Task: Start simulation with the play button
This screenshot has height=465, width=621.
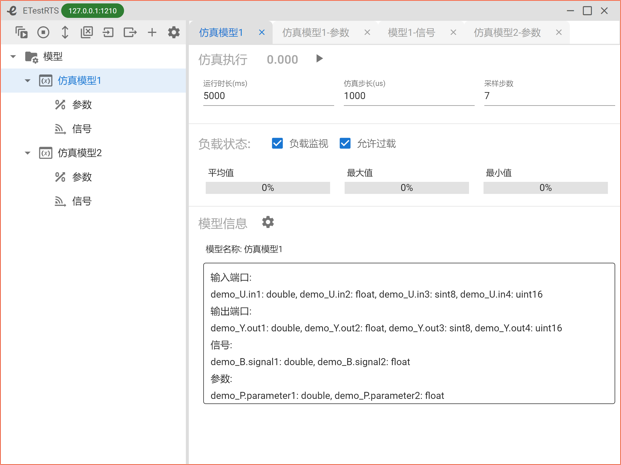Action: [320, 59]
